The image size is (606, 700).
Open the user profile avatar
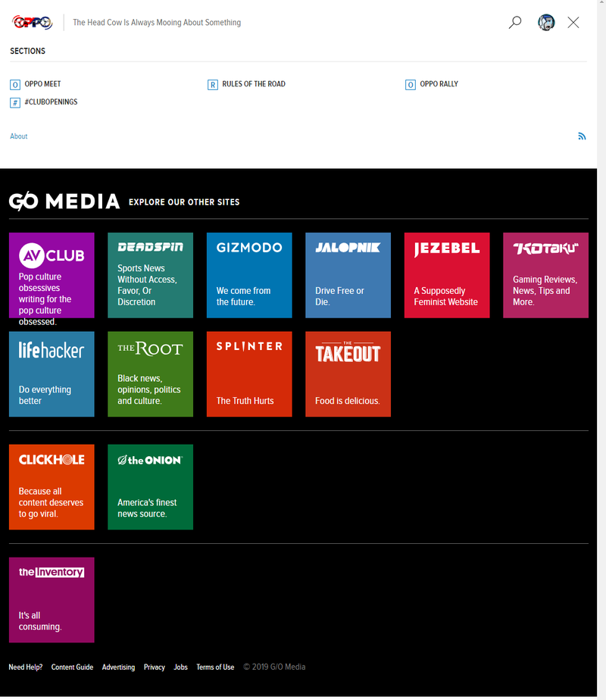pos(546,22)
